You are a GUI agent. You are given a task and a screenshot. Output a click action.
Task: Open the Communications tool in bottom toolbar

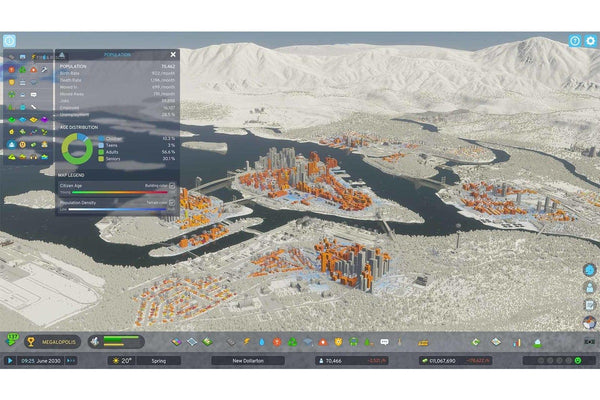tap(385, 342)
